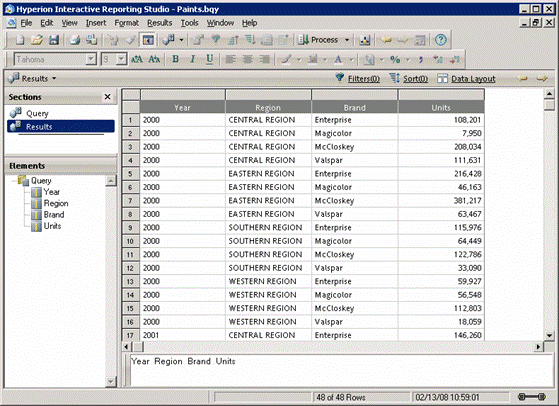Toggle Align Center
Image resolution: width=559 pixels, height=406 pixels.
247,59
